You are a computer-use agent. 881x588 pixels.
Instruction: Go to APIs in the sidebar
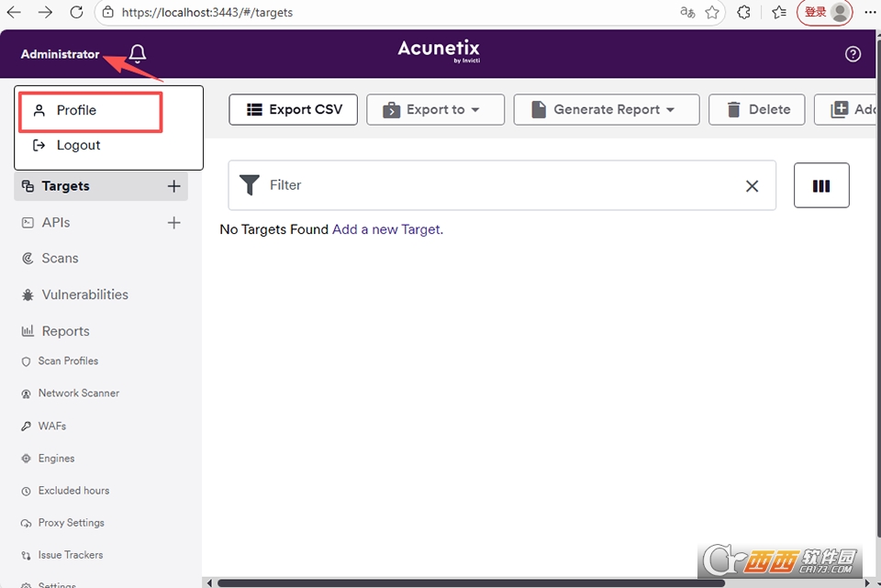(56, 222)
